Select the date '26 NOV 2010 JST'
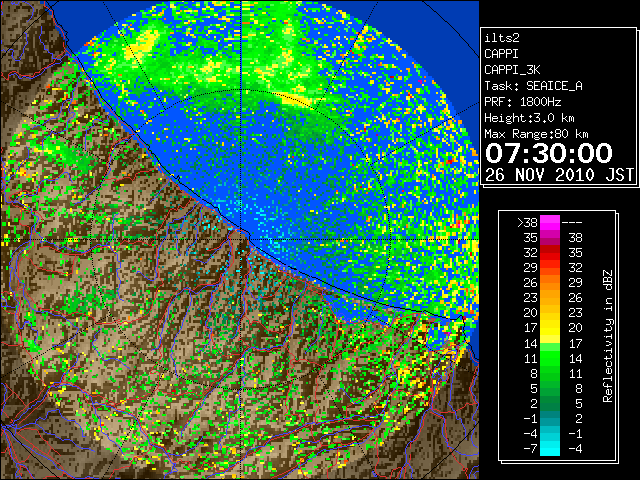Viewport: 640px width, 480px height. 559,175
